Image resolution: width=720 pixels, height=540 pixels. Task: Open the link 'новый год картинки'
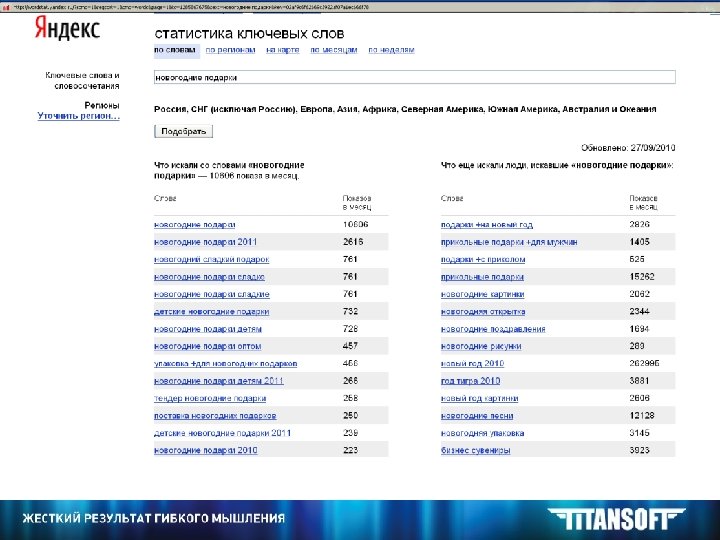click(479, 399)
